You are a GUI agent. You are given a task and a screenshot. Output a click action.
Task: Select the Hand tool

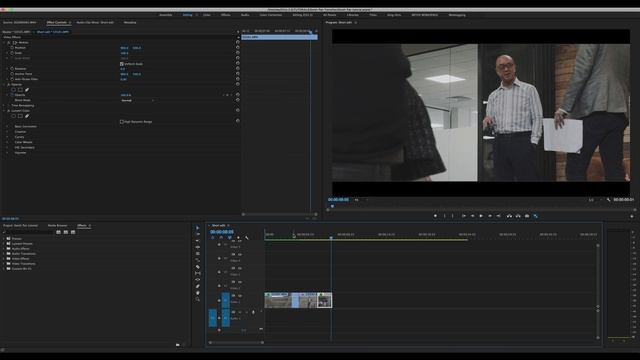tap(198, 293)
